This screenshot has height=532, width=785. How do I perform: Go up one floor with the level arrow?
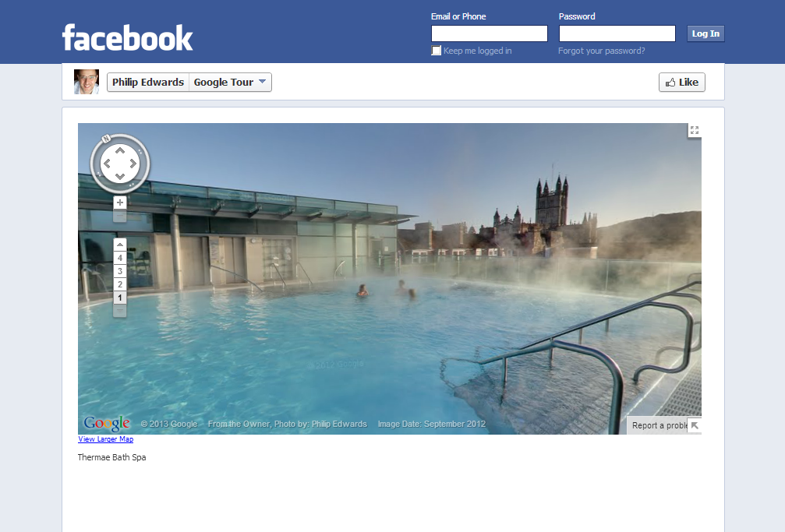click(x=119, y=245)
